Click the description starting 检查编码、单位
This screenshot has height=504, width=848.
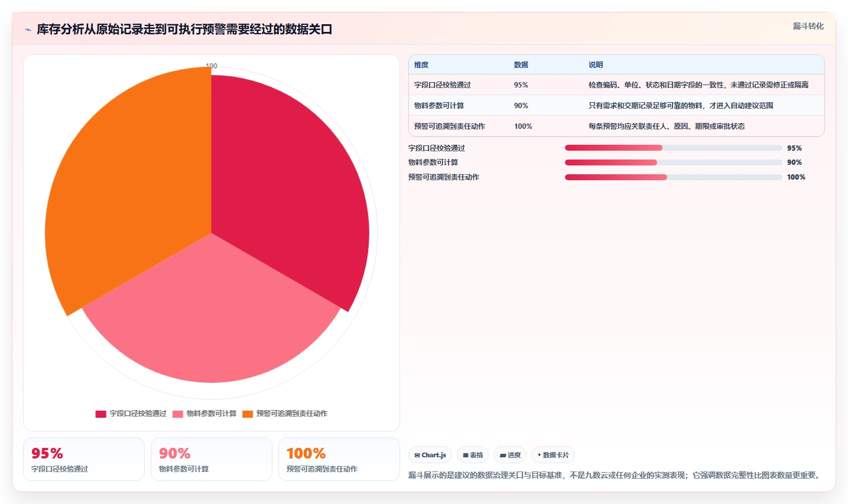click(x=698, y=85)
